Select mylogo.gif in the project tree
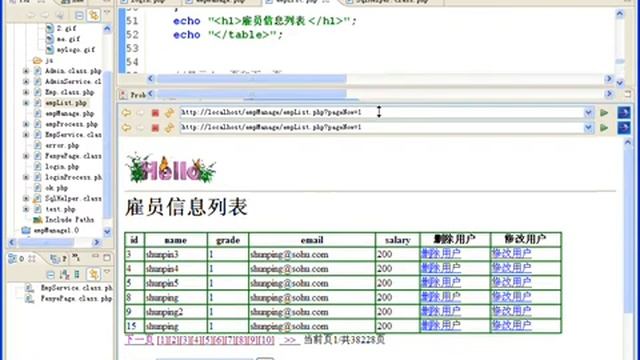The width and height of the screenshot is (640, 360). click(x=76, y=50)
